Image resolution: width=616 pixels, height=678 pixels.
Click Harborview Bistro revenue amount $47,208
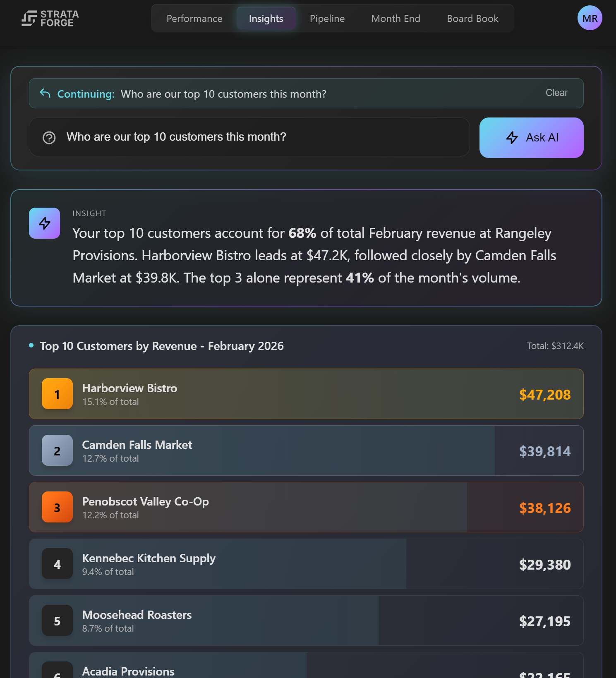pos(545,395)
